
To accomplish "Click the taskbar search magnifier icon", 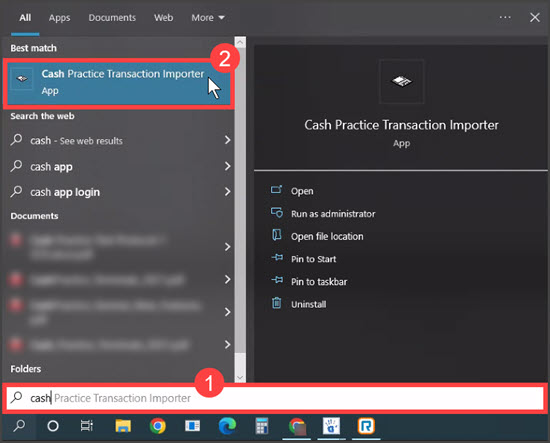I will point(19,426).
